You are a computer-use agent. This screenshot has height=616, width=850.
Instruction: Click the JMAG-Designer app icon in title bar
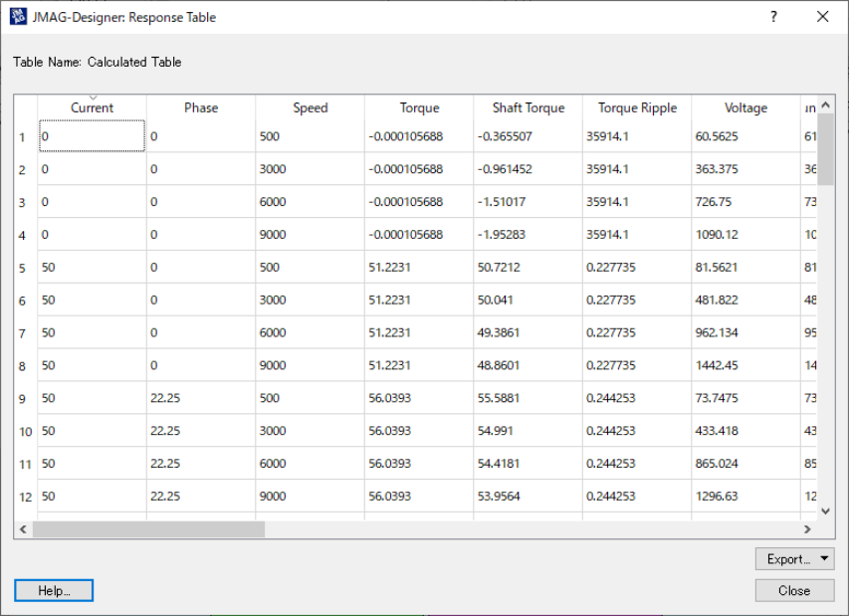pyautogui.click(x=18, y=17)
